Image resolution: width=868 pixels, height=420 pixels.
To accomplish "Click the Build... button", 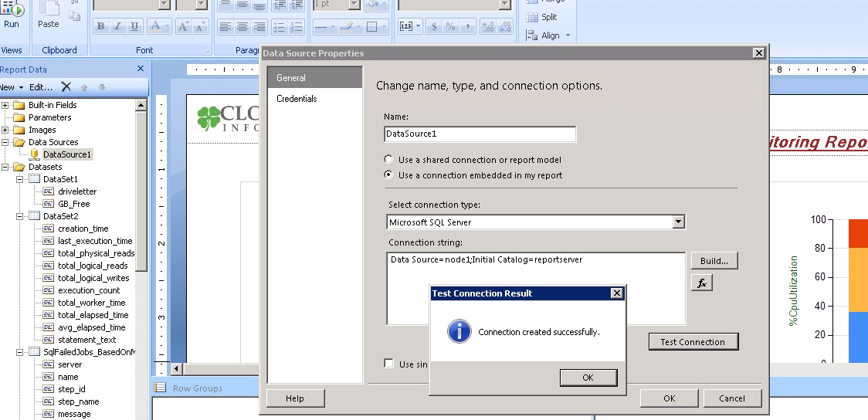I will pos(714,261).
